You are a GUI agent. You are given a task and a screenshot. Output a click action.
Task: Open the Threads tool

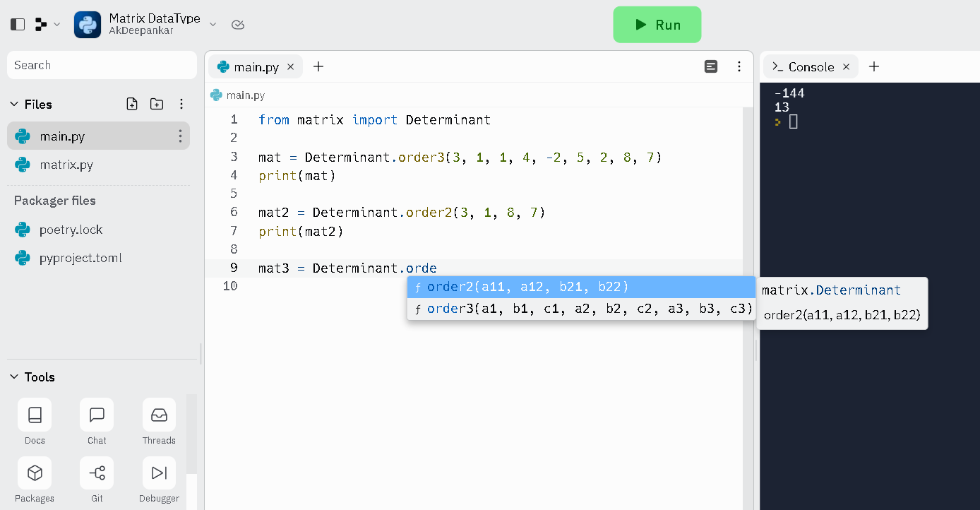[158, 422]
